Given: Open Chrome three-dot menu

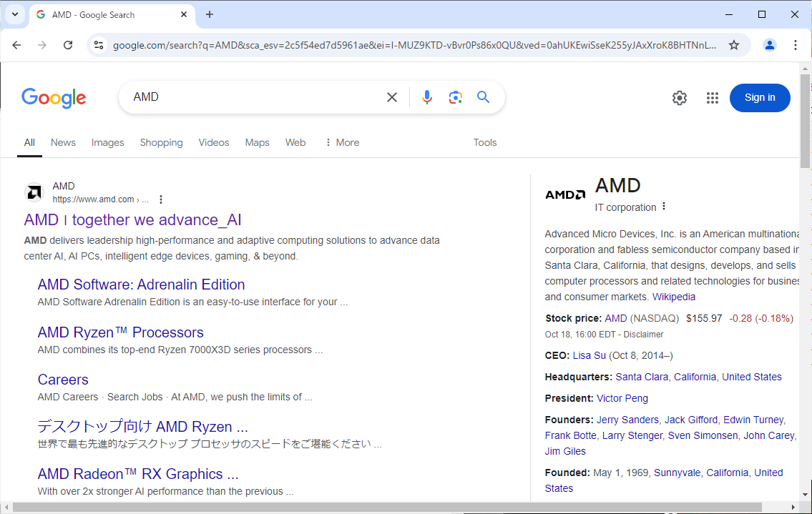Looking at the screenshot, I should (796, 45).
